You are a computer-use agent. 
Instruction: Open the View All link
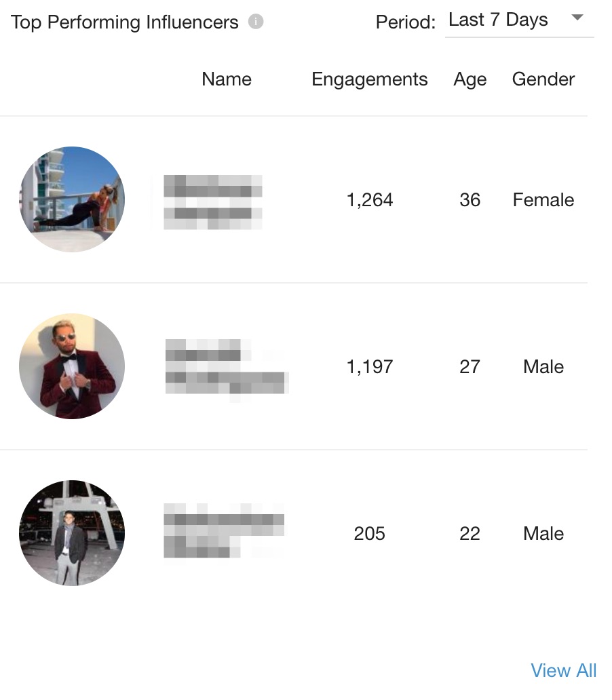tap(563, 670)
